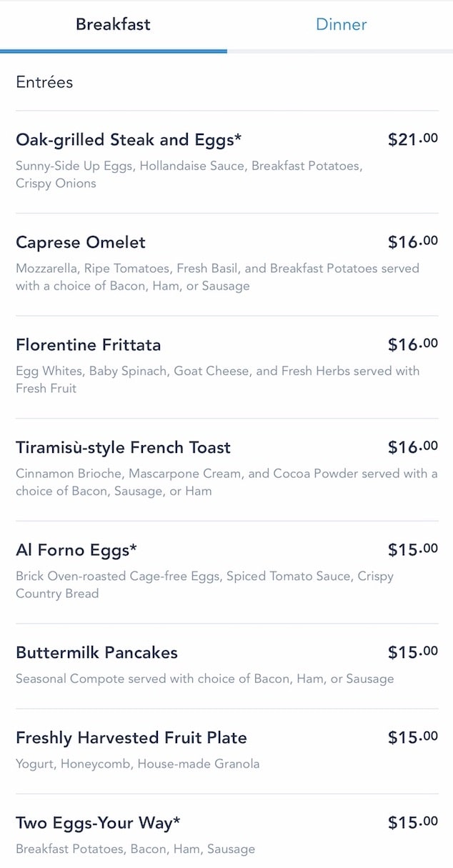Screen dimensions: 453x868
Task: Click the Caprese Omelet $16.00 price
Action: (x=413, y=242)
